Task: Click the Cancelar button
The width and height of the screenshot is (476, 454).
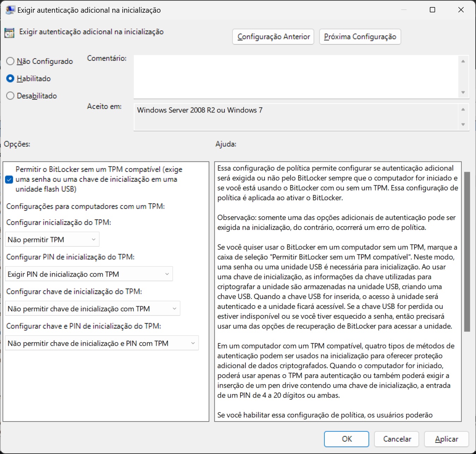Action: tap(397, 439)
